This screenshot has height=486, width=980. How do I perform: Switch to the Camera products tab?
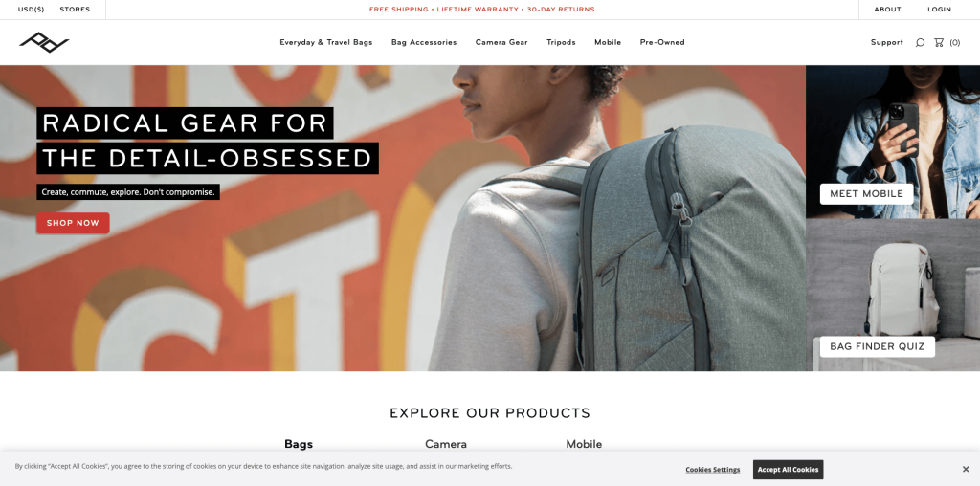tap(446, 444)
